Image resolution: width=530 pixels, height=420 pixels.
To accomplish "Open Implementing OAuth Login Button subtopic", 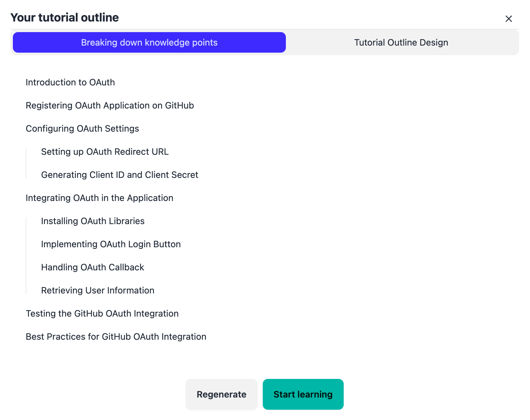I will 111,244.
